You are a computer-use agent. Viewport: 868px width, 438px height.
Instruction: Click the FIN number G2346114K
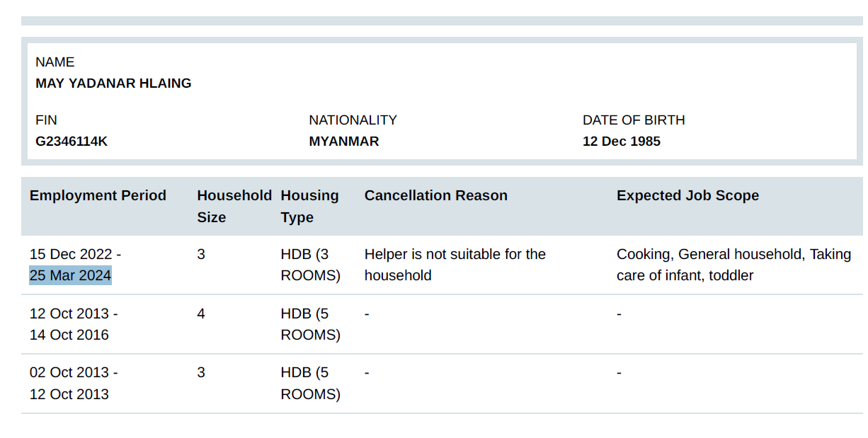pyautogui.click(x=72, y=142)
